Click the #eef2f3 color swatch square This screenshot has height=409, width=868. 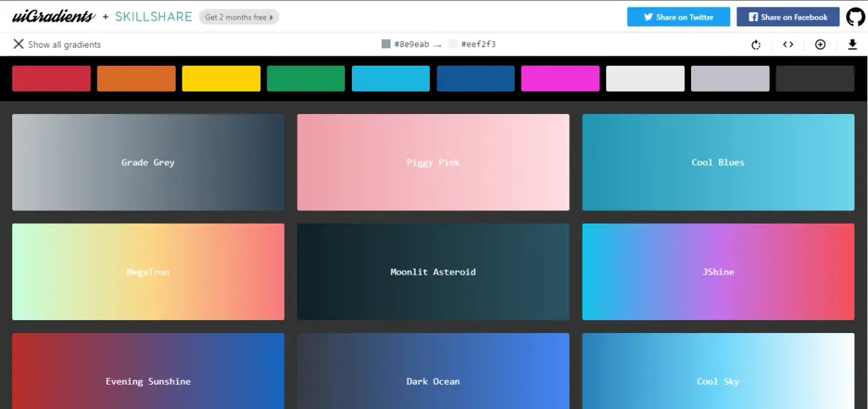453,44
